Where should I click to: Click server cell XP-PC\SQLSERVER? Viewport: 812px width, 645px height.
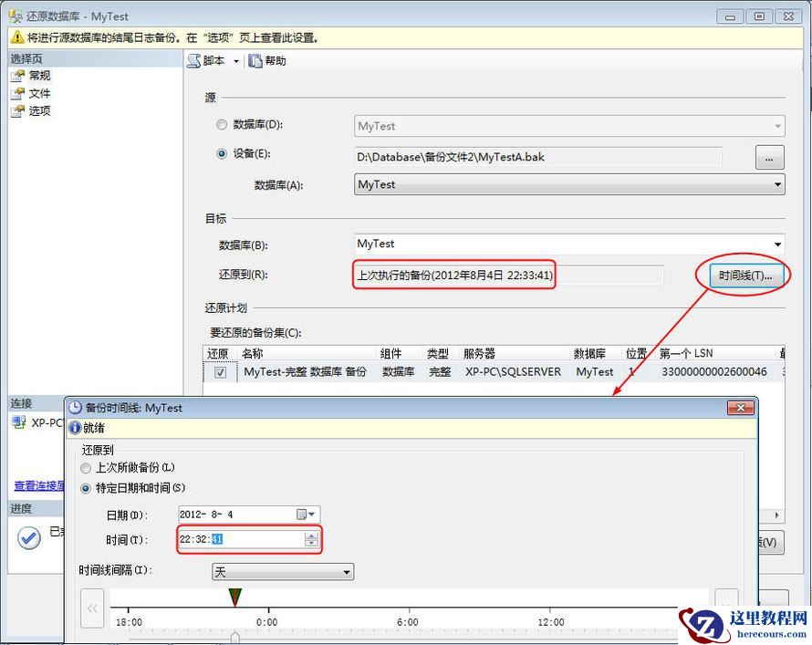[513, 371]
